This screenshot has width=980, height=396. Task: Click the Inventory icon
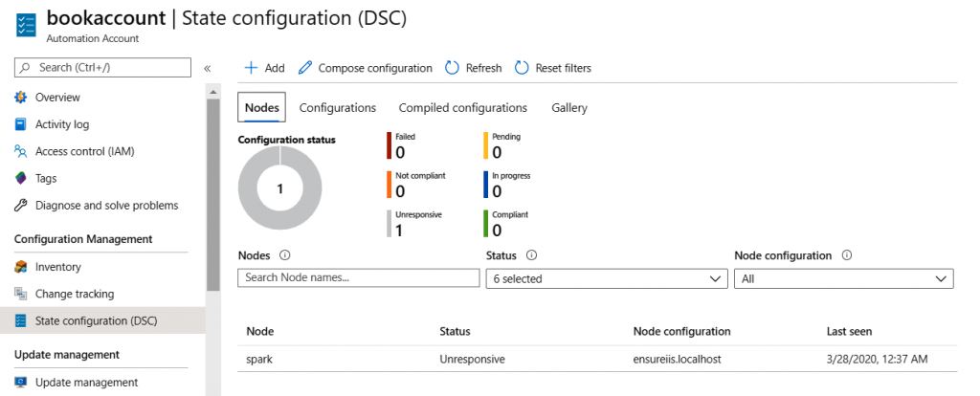[20, 267]
